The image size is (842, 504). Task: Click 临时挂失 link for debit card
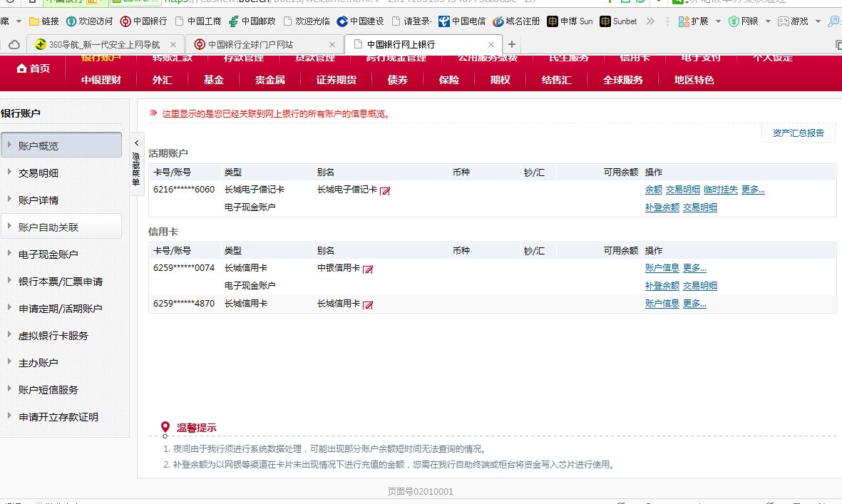(x=721, y=190)
